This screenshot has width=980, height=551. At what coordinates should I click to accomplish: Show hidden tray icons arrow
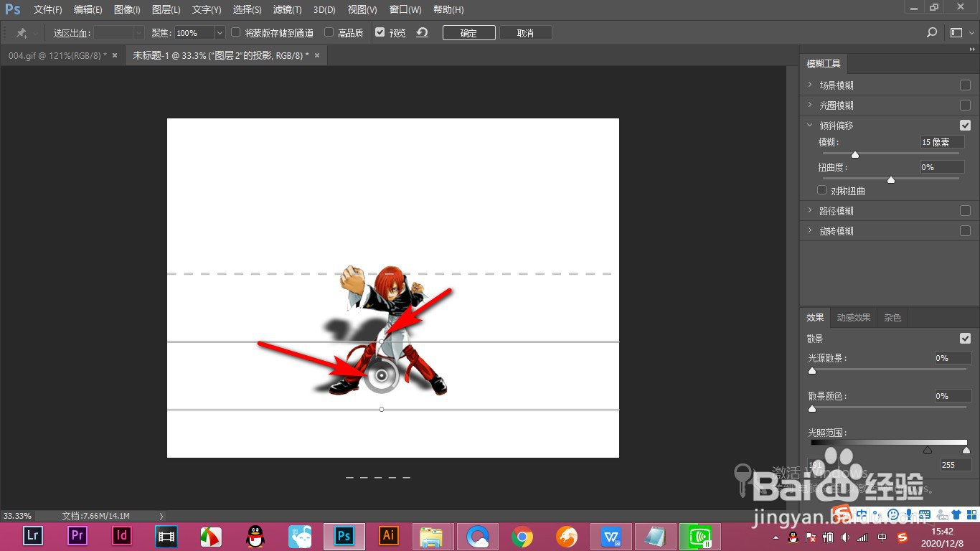click(x=776, y=537)
